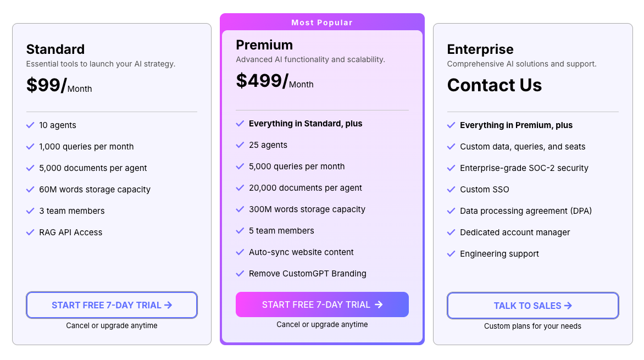
Task: Click the checkmark next to "Auto-sync website content"
Action: pos(240,252)
